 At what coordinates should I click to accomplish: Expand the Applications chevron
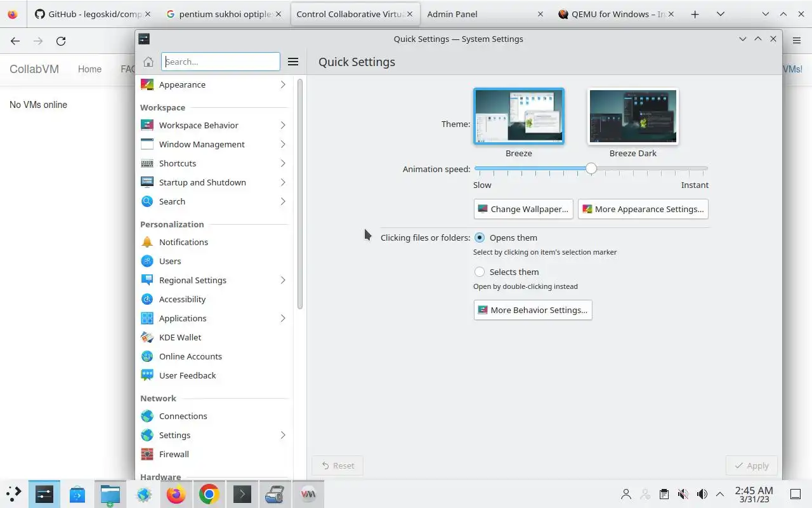click(x=283, y=318)
